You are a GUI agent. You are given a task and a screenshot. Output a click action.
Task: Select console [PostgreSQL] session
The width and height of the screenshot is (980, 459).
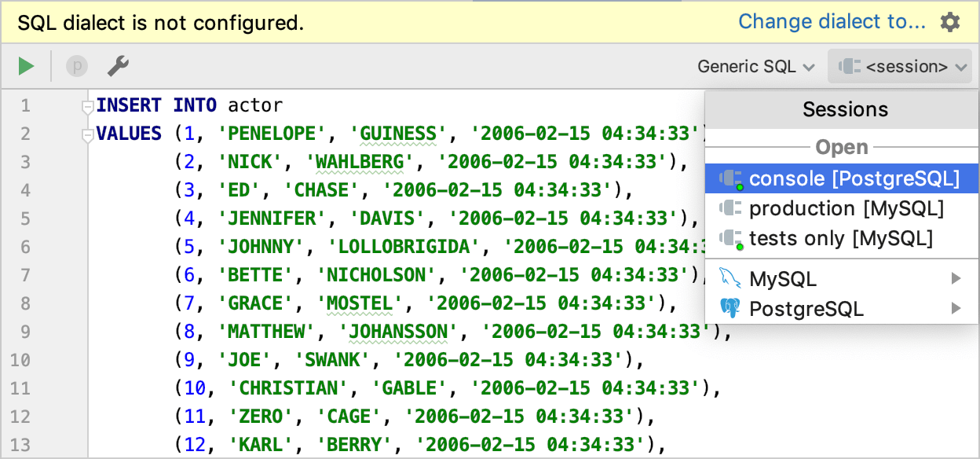coord(842,178)
